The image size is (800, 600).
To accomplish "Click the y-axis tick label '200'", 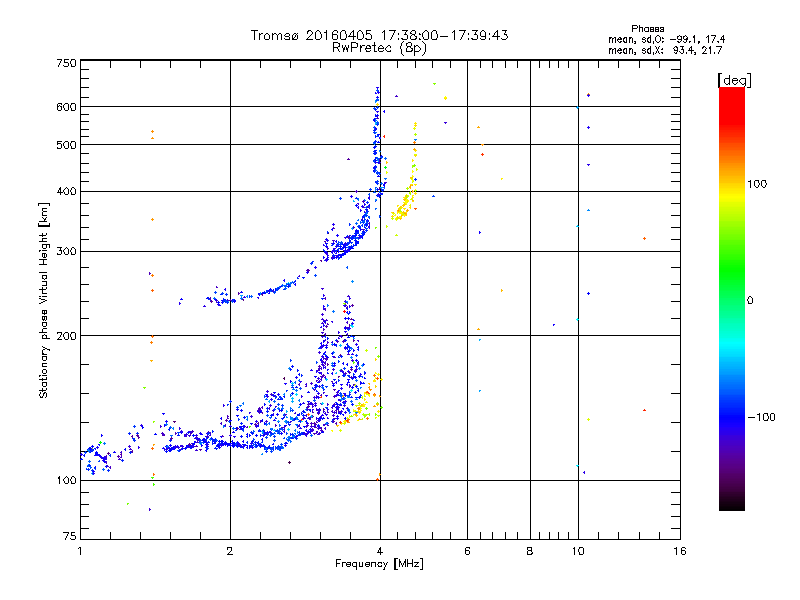I will tap(66, 336).
